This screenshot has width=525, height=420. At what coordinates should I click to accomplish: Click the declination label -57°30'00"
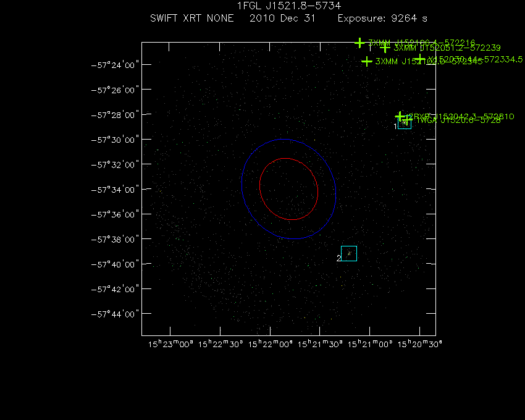(x=115, y=140)
